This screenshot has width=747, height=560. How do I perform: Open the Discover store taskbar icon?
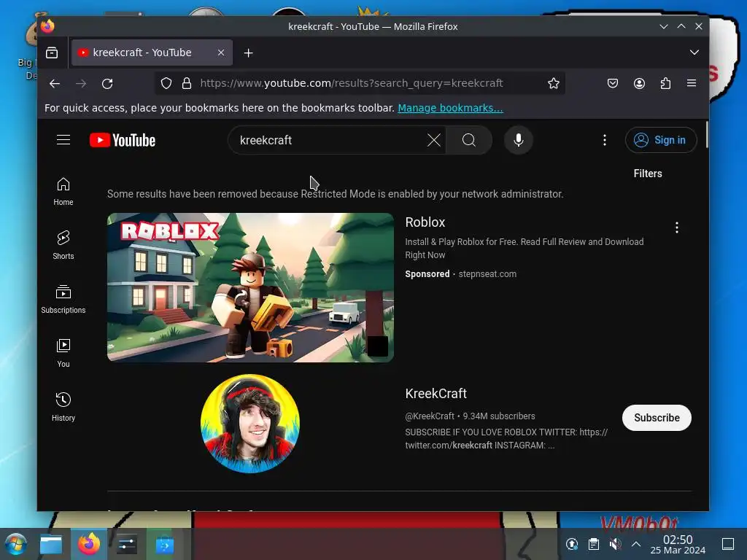[164, 544]
